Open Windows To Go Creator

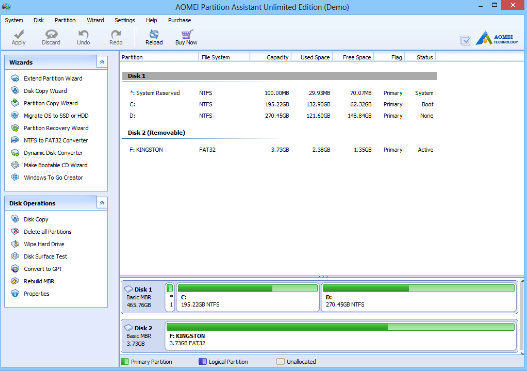coord(53,177)
